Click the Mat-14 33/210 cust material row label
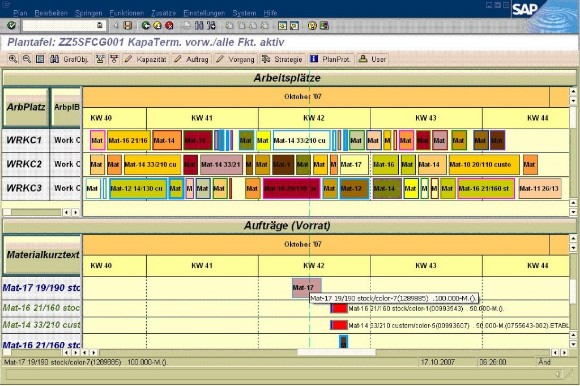 click(x=41, y=325)
